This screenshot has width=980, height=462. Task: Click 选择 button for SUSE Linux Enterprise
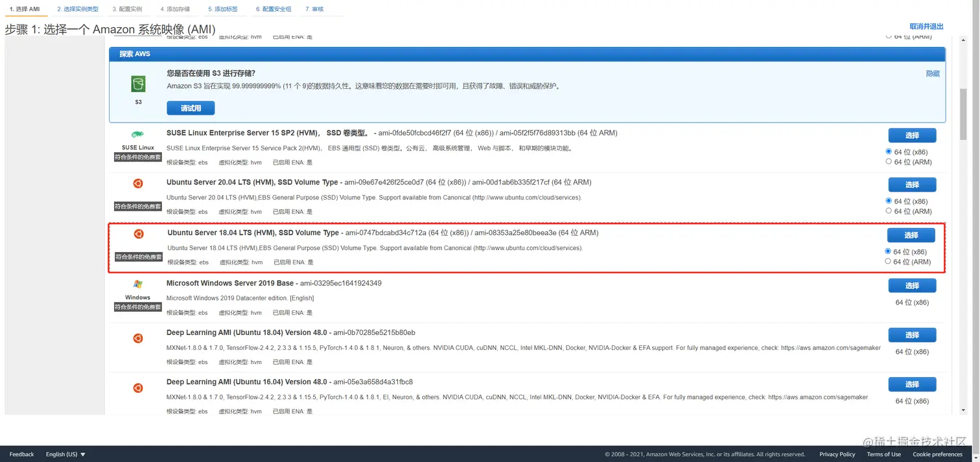(912, 135)
